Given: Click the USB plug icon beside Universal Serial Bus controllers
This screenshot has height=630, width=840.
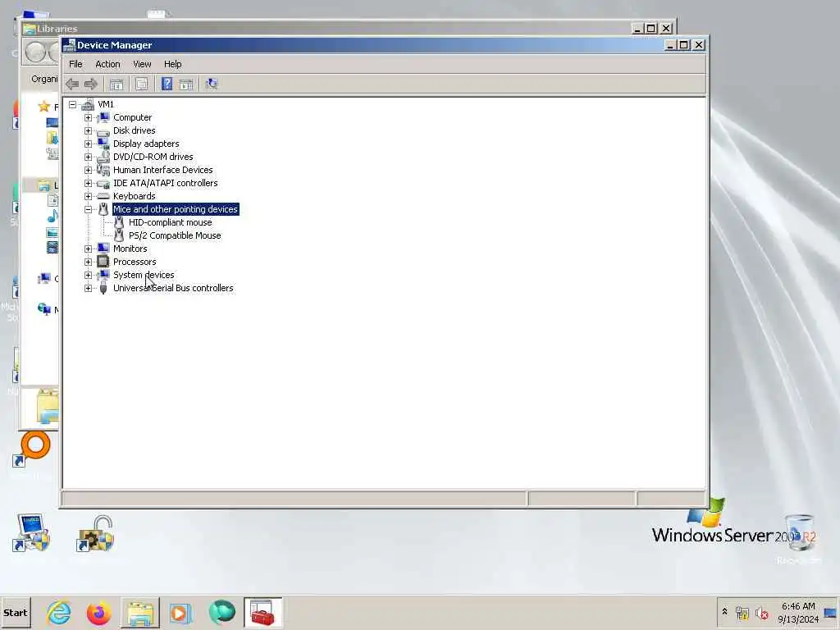Looking at the screenshot, I should tap(103, 288).
